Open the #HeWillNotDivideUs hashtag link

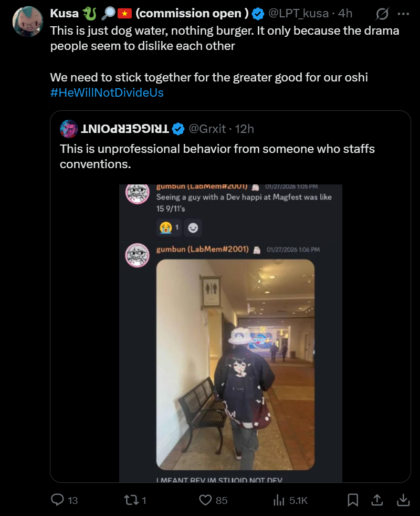point(107,92)
